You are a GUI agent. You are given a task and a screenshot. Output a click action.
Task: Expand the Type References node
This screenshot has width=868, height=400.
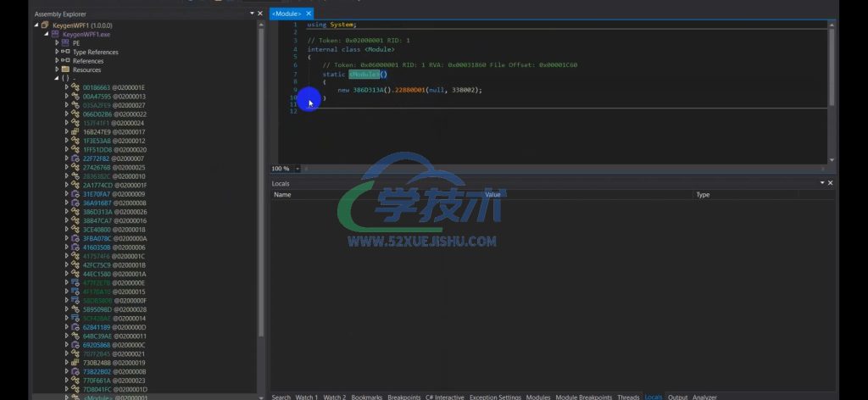coord(57,52)
